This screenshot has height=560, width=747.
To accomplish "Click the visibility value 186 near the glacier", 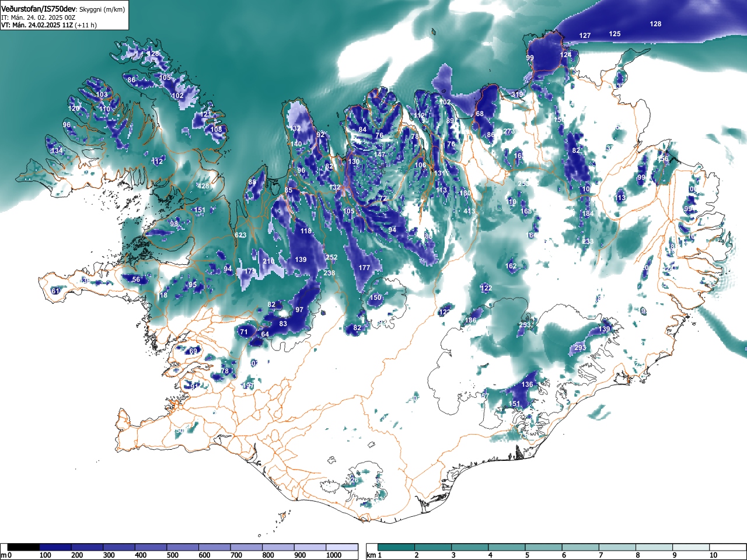I will pyautogui.click(x=471, y=320).
